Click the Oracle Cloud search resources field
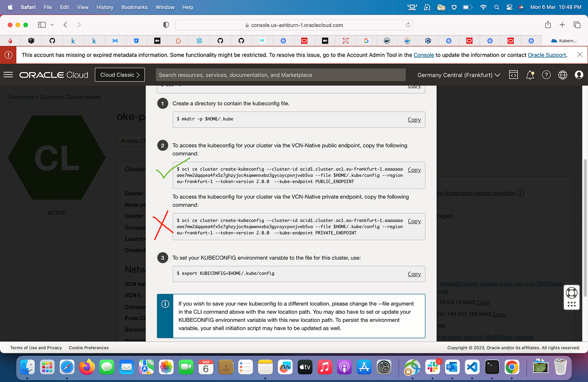This screenshot has width=588, height=382. coord(281,75)
